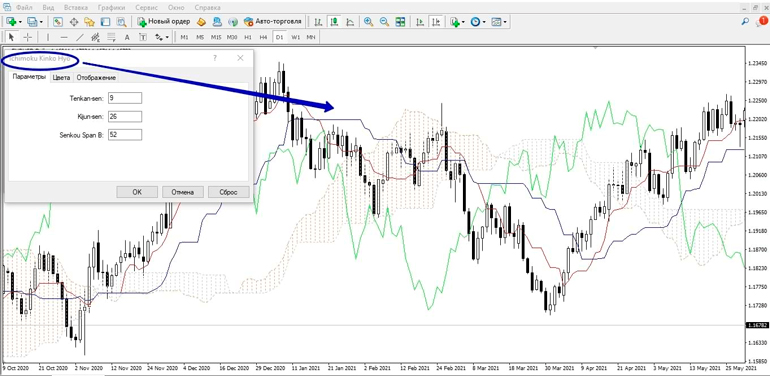
Task: Select the Crosshair tool
Action: click(28, 37)
